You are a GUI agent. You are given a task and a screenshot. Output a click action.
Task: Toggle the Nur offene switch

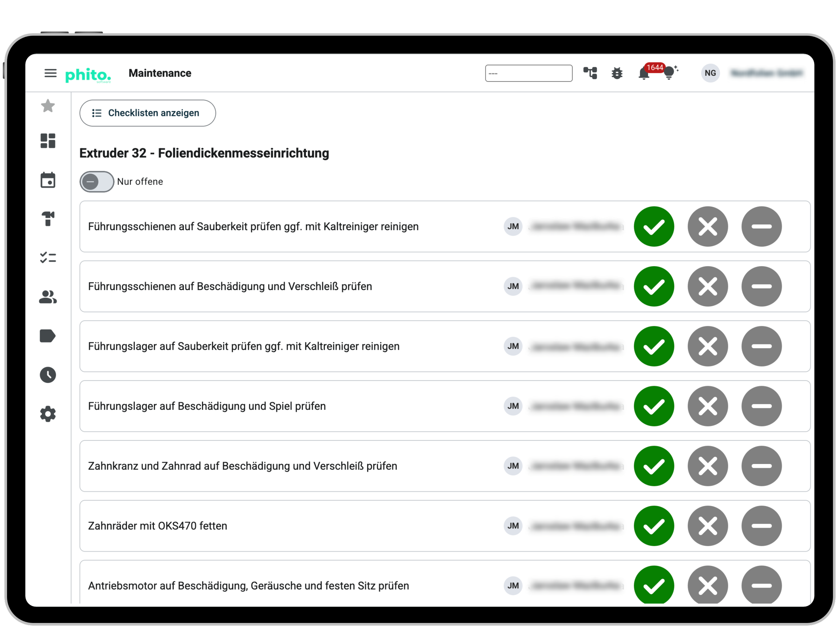(x=96, y=182)
